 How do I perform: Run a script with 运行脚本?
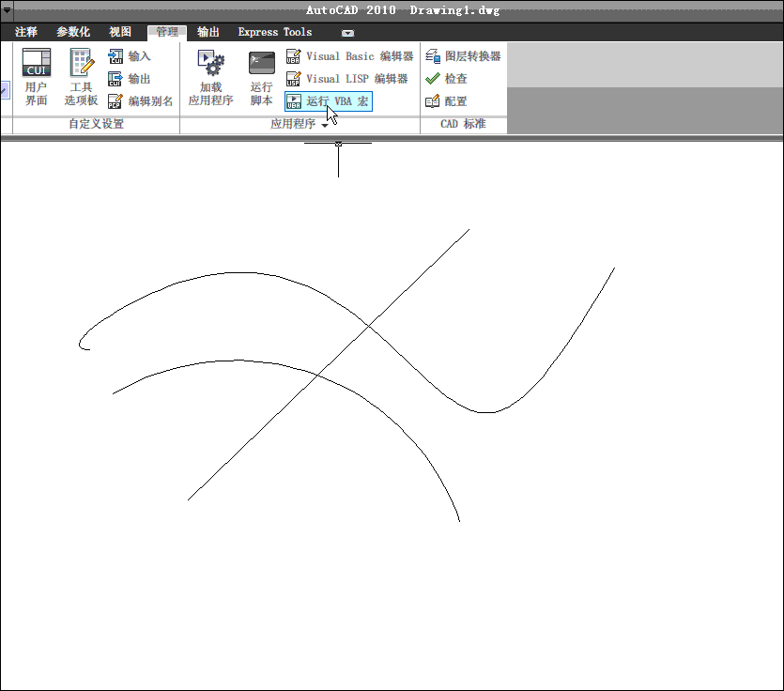261,77
